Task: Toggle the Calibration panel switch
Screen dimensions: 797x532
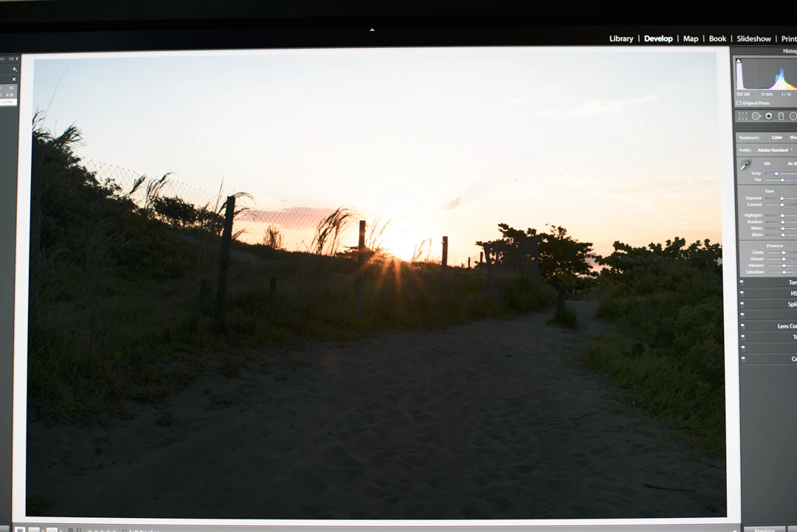Action: click(x=742, y=359)
